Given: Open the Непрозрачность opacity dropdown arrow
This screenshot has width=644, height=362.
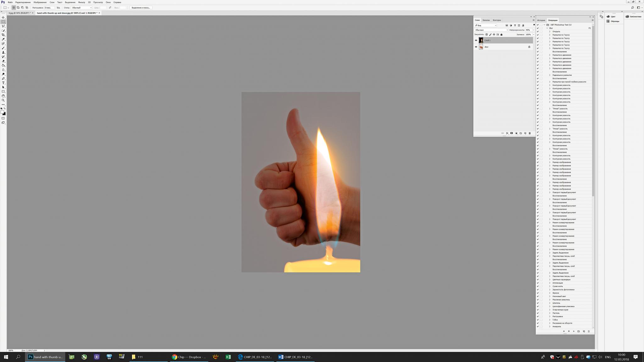Looking at the screenshot, I should (533, 30).
